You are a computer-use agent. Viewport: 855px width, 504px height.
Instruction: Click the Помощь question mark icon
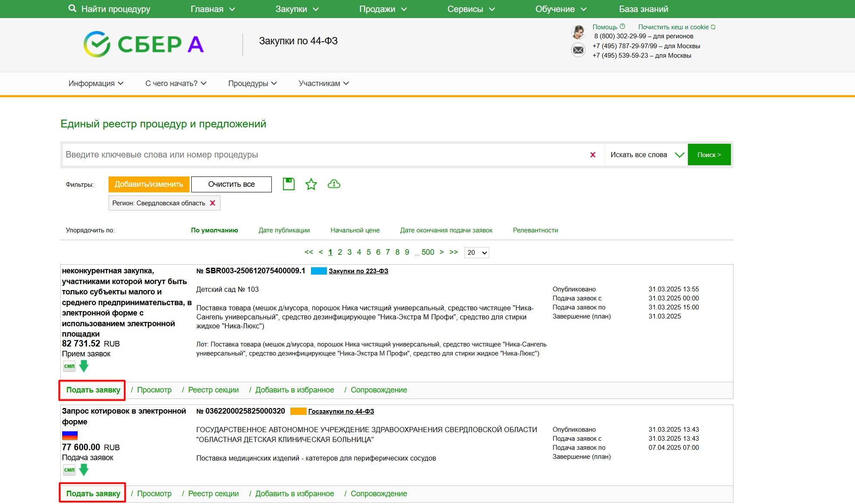(x=622, y=27)
